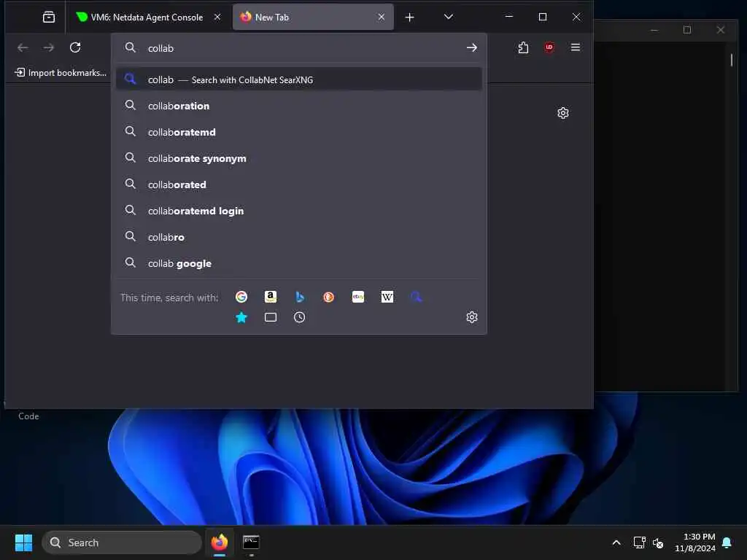The width and height of the screenshot is (747, 560).
Task: Search this time with Bing
Action: (300, 297)
